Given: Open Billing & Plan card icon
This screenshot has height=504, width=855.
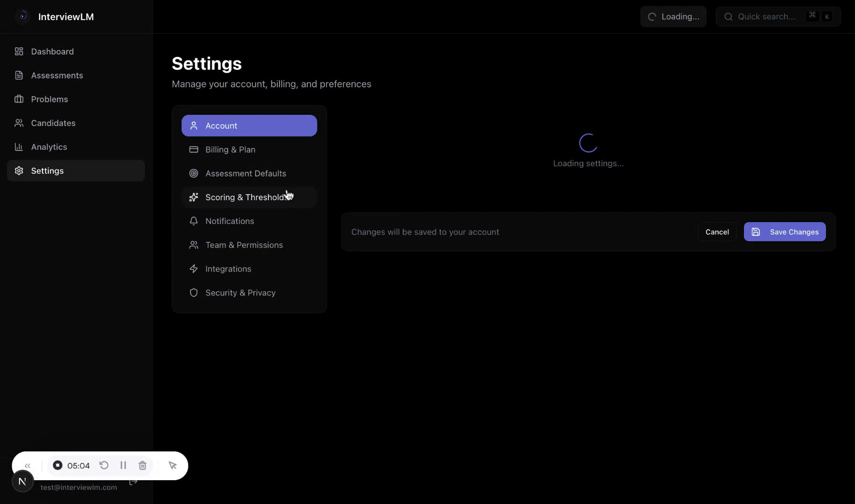Looking at the screenshot, I should tap(194, 149).
